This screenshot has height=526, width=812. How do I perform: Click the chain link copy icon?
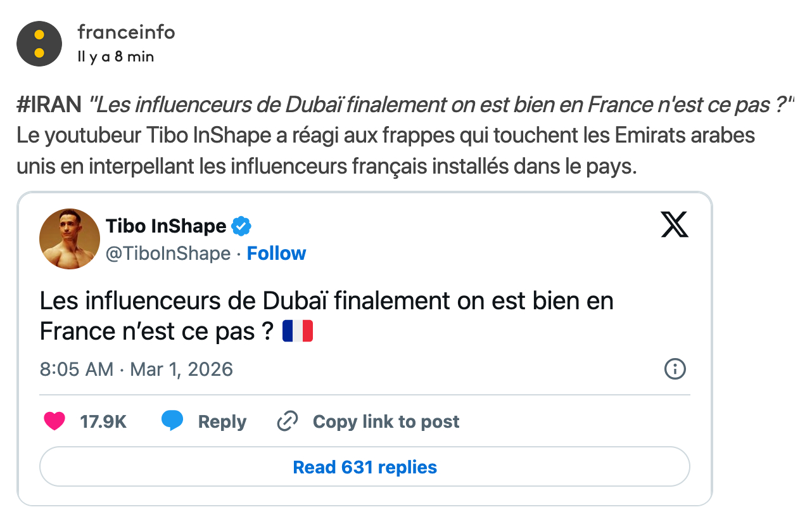coord(288,421)
